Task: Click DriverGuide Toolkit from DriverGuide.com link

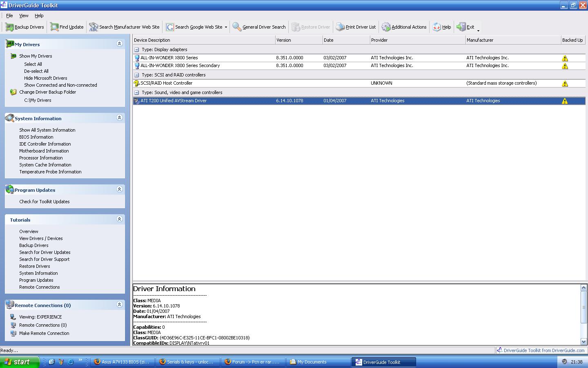Action: click(x=544, y=350)
